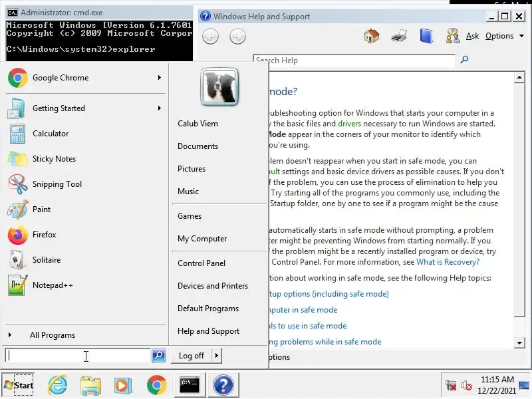Click the help pane scroll up arrow
Viewport: 532px width, 399px height.
point(519,78)
